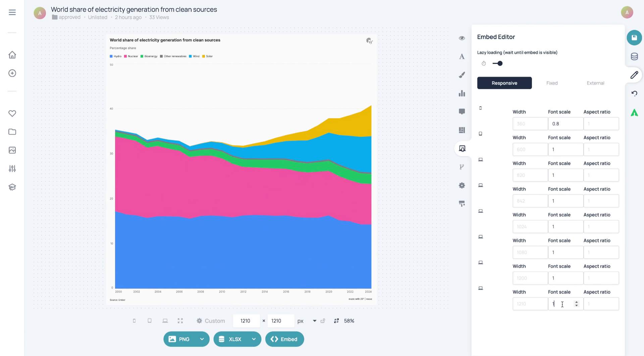Select the Custom size option
Image resolution: width=644 pixels, height=356 pixels.
(x=211, y=321)
